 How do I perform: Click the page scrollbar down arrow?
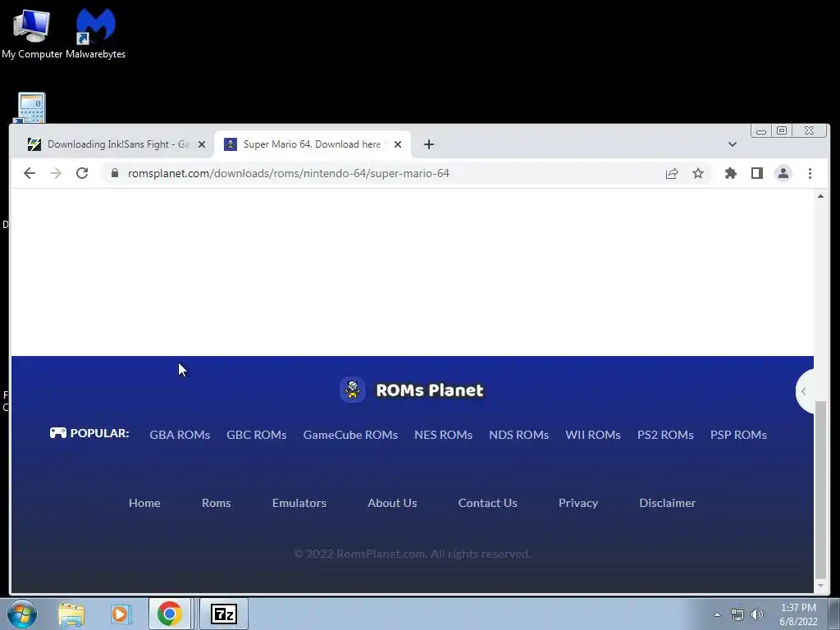tap(820, 586)
